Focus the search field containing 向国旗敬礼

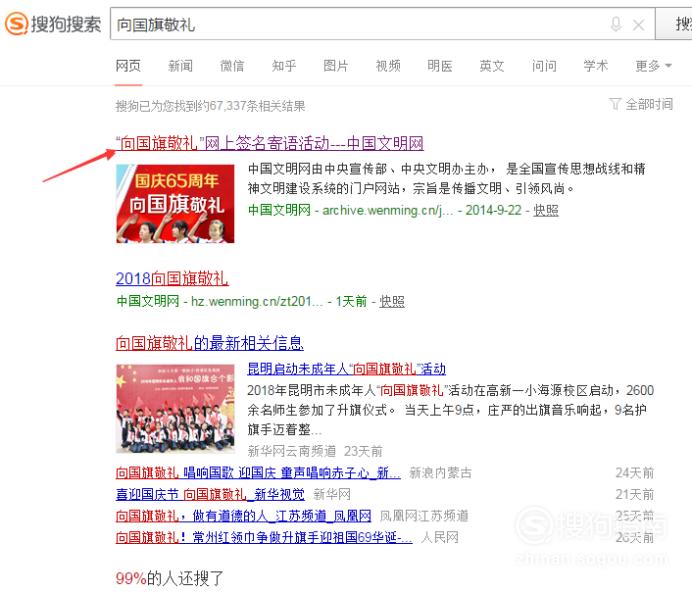(x=382, y=24)
